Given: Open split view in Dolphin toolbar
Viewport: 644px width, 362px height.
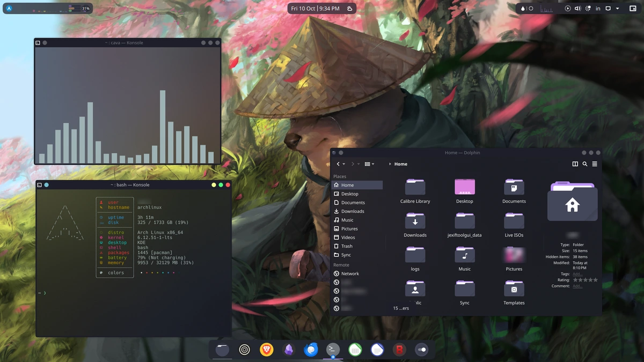Looking at the screenshot, I should click(x=575, y=164).
